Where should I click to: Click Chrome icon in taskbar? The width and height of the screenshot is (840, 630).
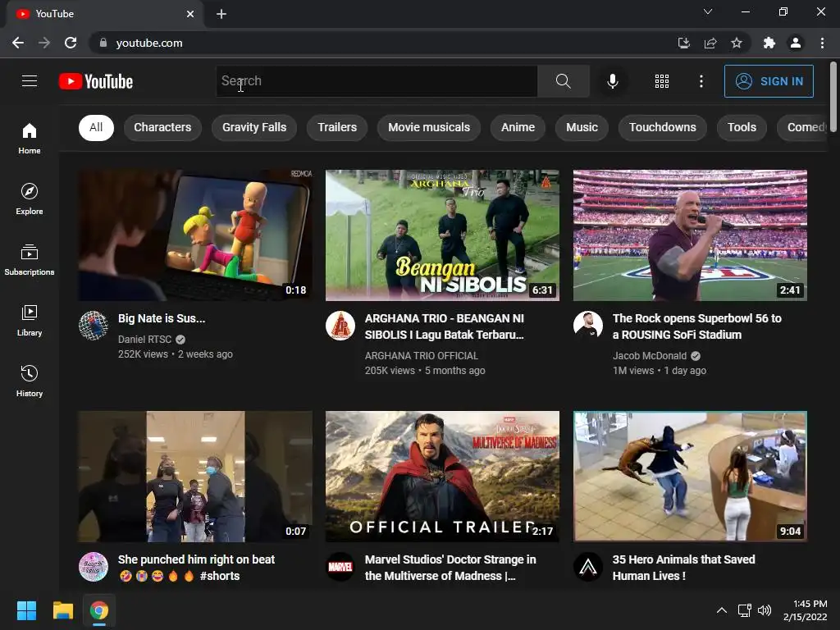tap(99, 610)
